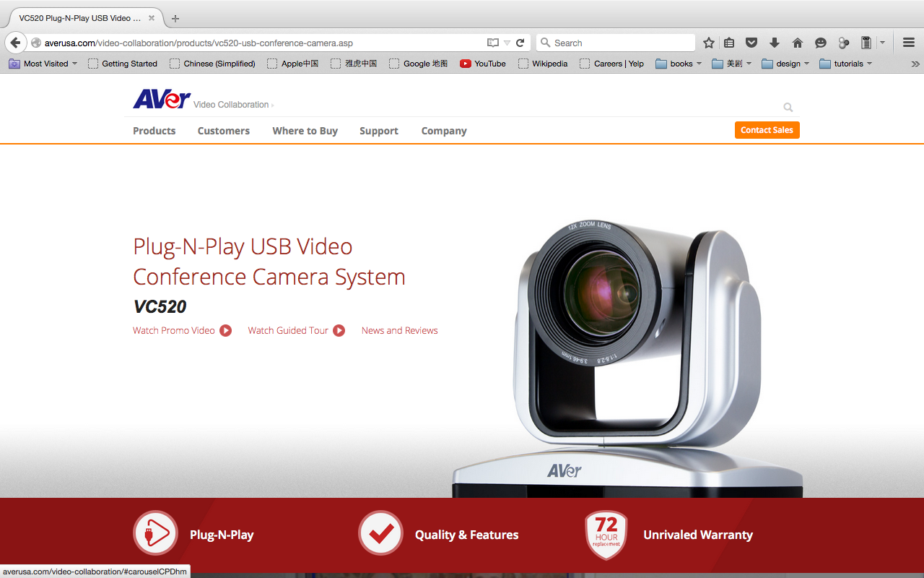Open the Careers | Yelp bookmark
Image resolution: width=924 pixels, height=578 pixels.
pos(611,64)
